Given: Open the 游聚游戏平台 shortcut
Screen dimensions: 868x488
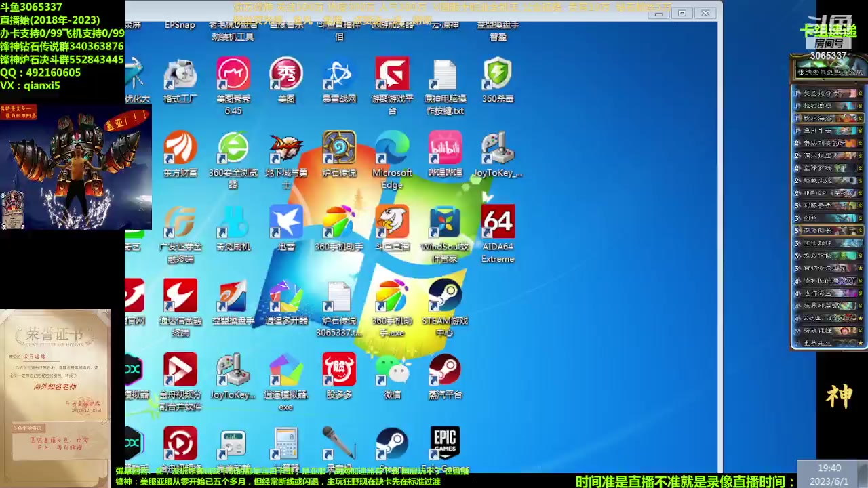Looking at the screenshot, I should pyautogui.click(x=392, y=86).
